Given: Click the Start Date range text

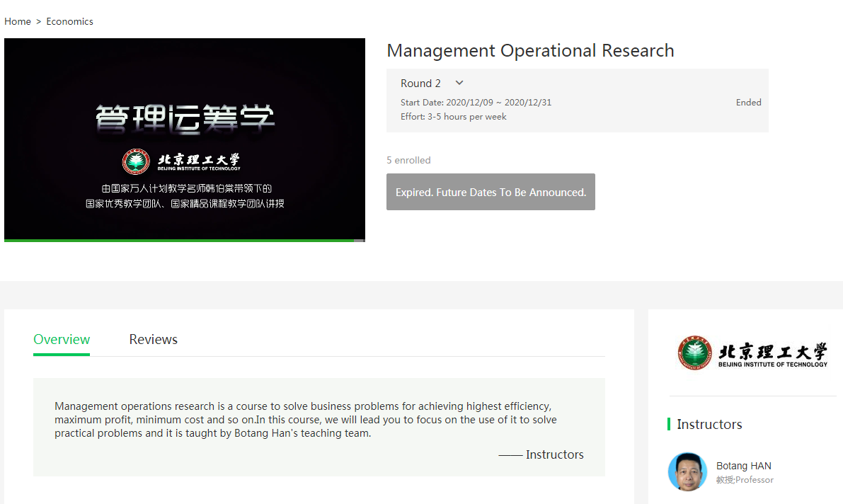Looking at the screenshot, I should point(476,103).
